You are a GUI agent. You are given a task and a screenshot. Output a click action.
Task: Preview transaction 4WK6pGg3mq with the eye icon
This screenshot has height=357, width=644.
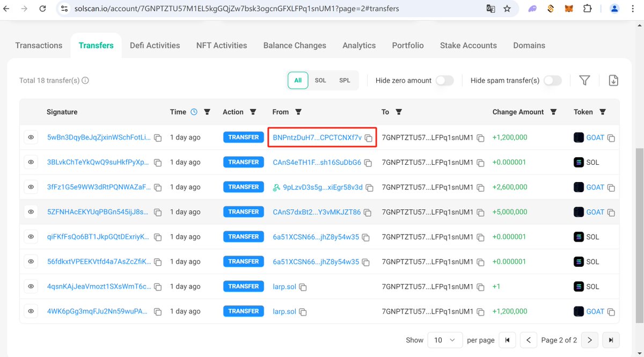pyautogui.click(x=31, y=311)
